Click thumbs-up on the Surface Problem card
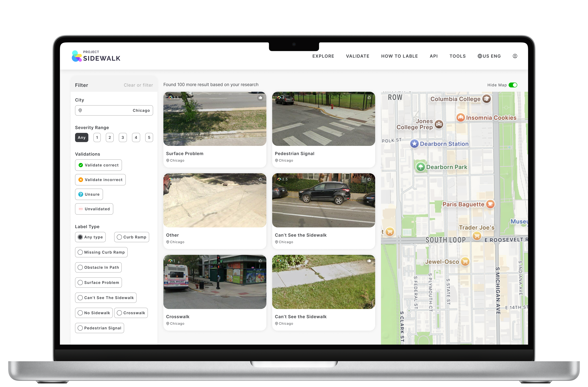 [x=260, y=98]
